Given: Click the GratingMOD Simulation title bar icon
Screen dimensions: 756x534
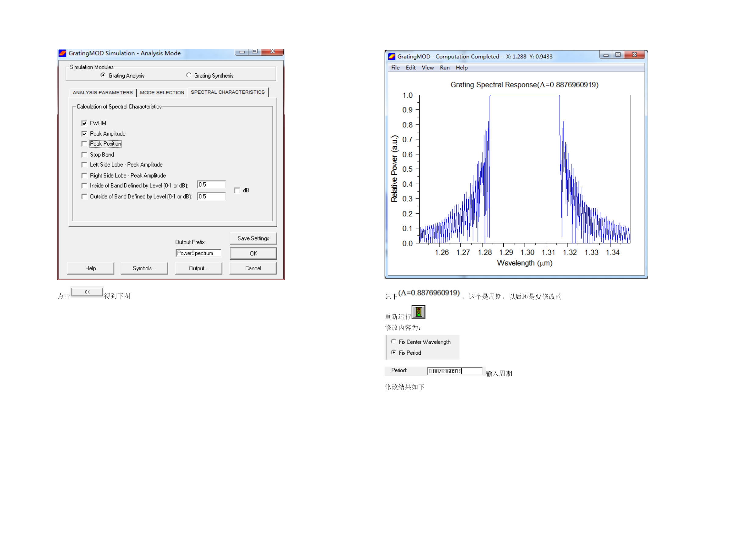Looking at the screenshot, I should pyautogui.click(x=62, y=53).
